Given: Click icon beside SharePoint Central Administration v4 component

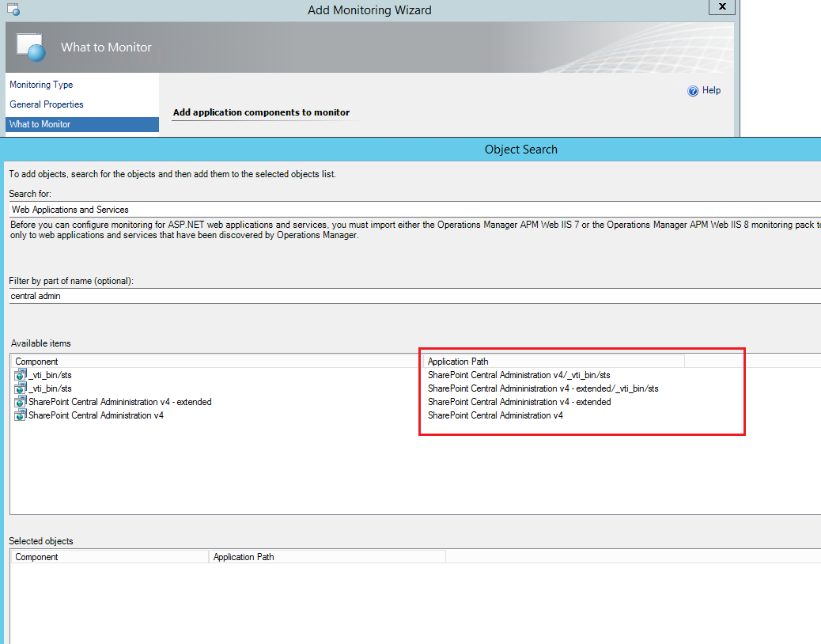Looking at the screenshot, I should [x=21, y=415].
